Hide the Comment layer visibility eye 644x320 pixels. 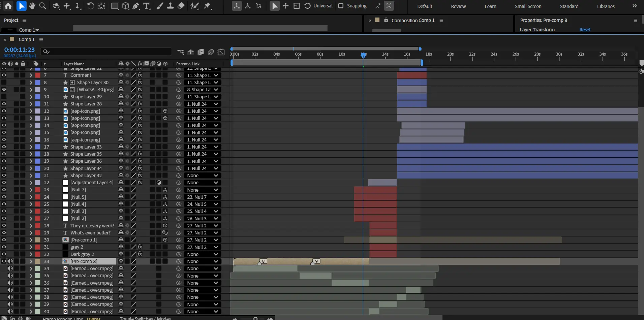click(4, 75)
